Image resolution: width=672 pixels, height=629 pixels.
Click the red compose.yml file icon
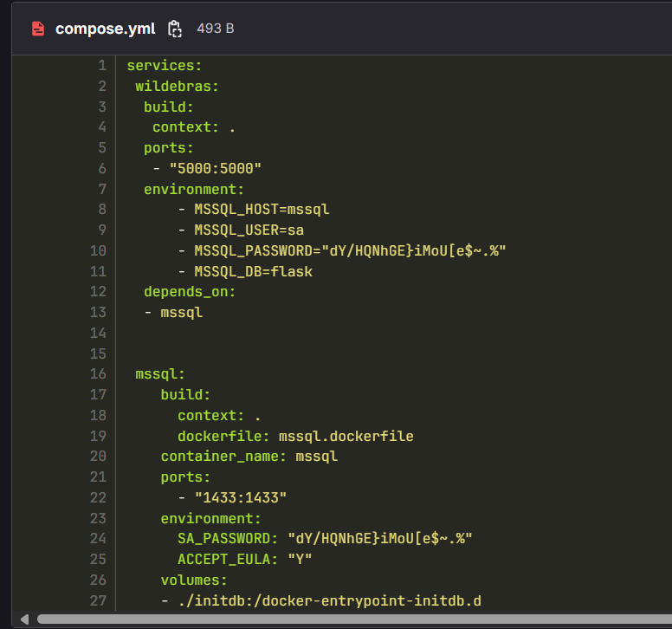[x=37, y=29]
